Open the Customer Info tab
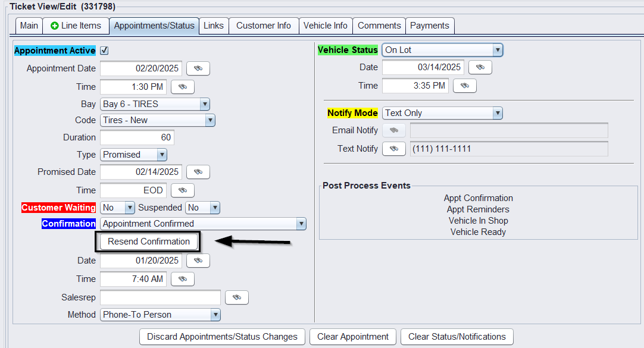This screenshot has width=644, height=348. (x=264, y=26)
